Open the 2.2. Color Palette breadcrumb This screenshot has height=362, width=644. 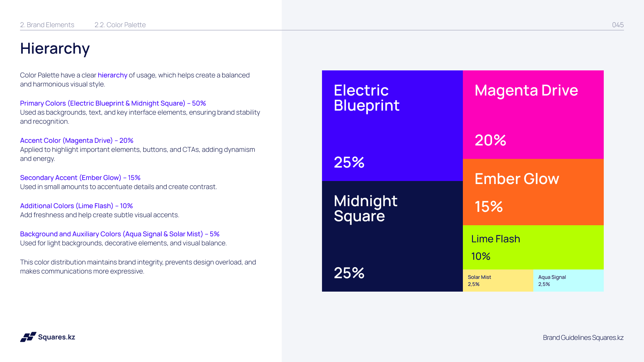point(120,25)
